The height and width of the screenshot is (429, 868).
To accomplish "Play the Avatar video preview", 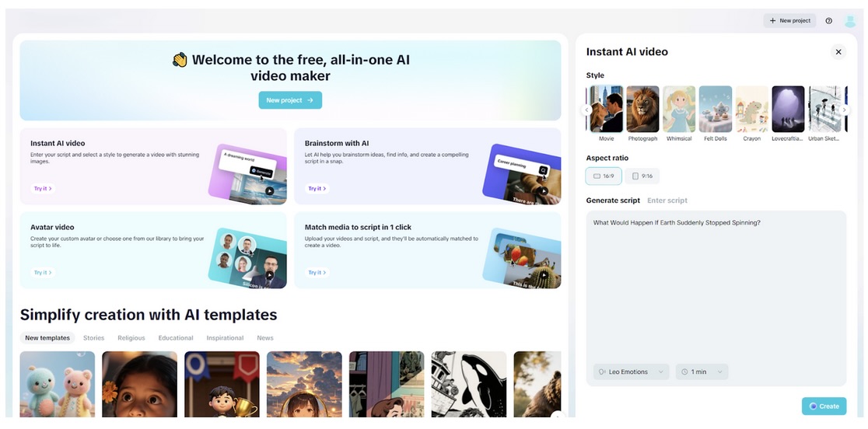I will click(269, 275).
